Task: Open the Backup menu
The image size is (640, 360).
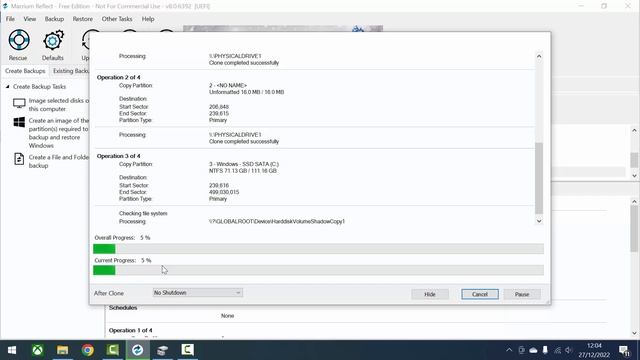Action: [x=54, y=19]
